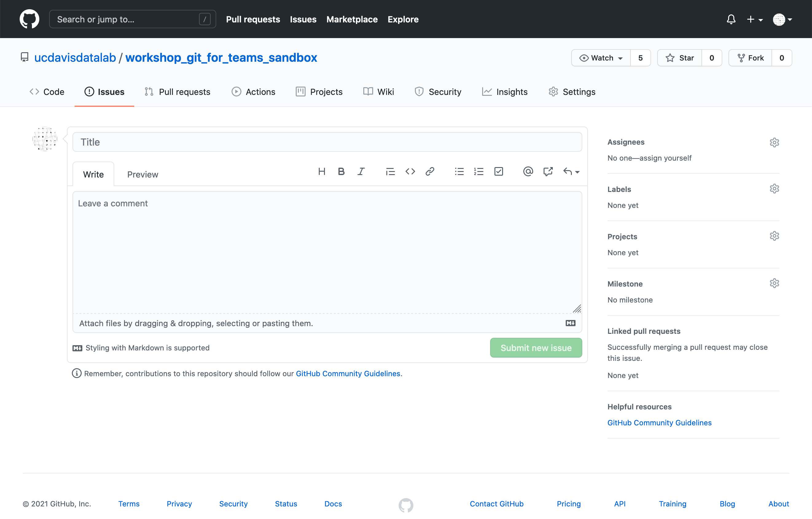Switch to the Actions tab
Viewport: 812px width, 519px height.
[x=253, y=92]
